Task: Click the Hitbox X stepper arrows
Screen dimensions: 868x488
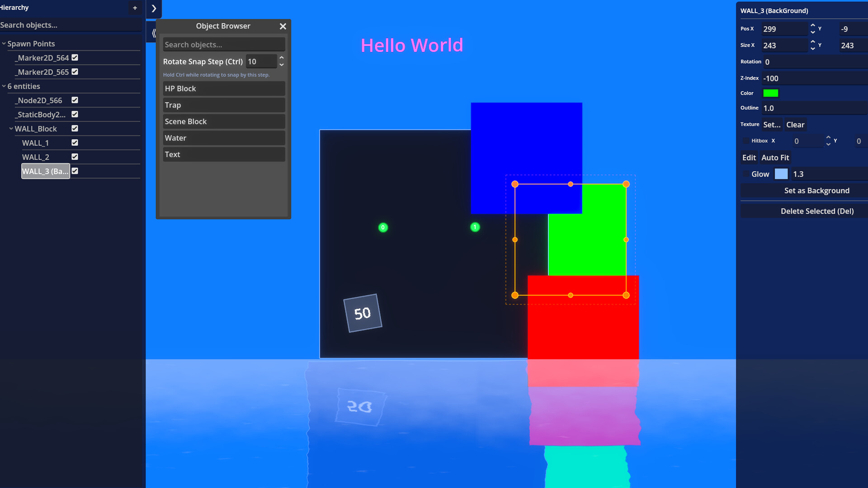Action: click(828, 141)
